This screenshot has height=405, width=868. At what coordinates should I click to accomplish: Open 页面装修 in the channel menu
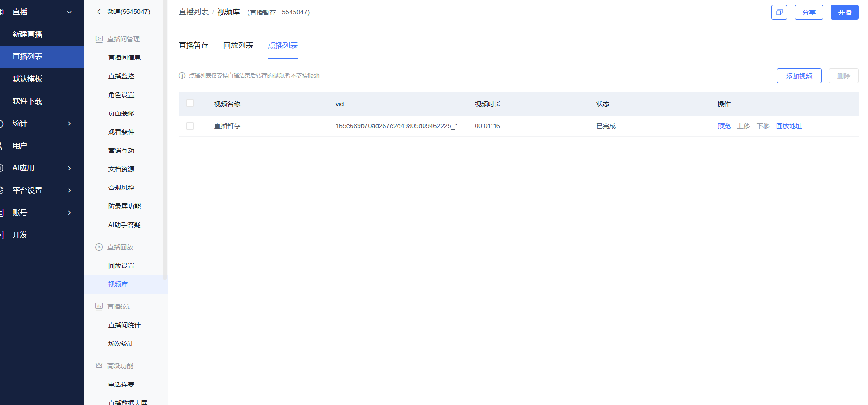pyautogui.click(x=121, y=113)
